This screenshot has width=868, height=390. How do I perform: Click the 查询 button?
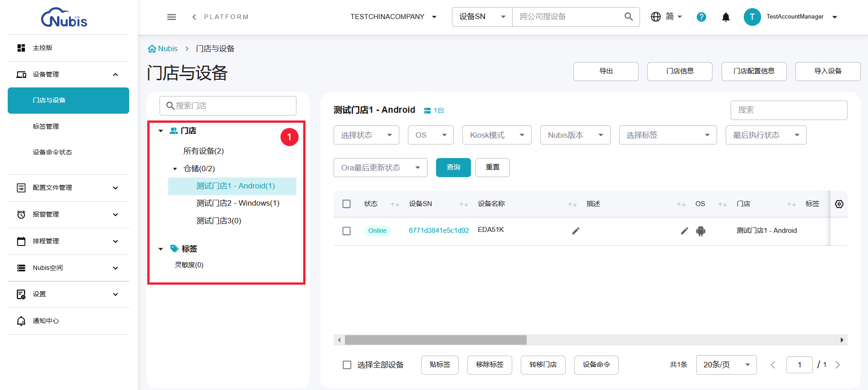tap(453, 168)
